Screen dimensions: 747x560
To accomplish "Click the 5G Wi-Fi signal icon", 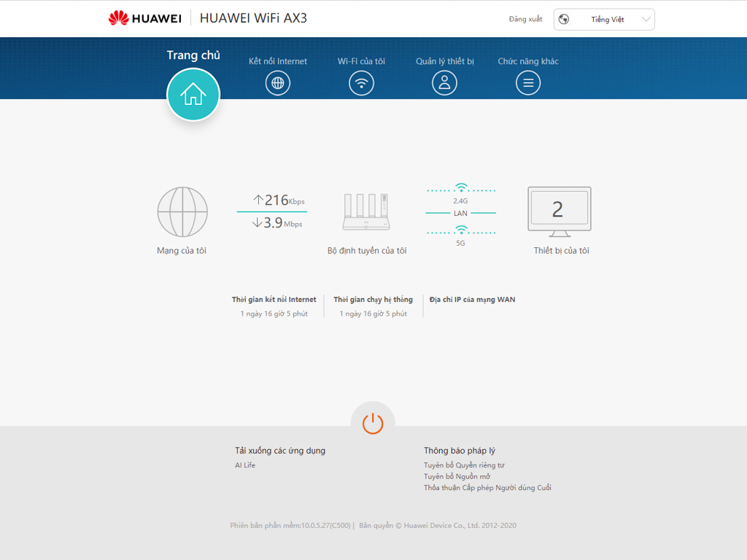I will pos(461,230).
